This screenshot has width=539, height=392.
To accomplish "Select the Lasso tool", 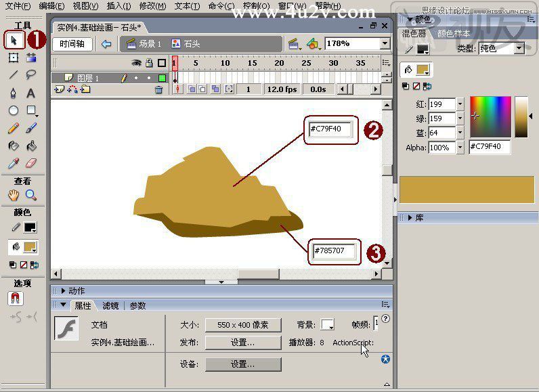I will (31, 74).
